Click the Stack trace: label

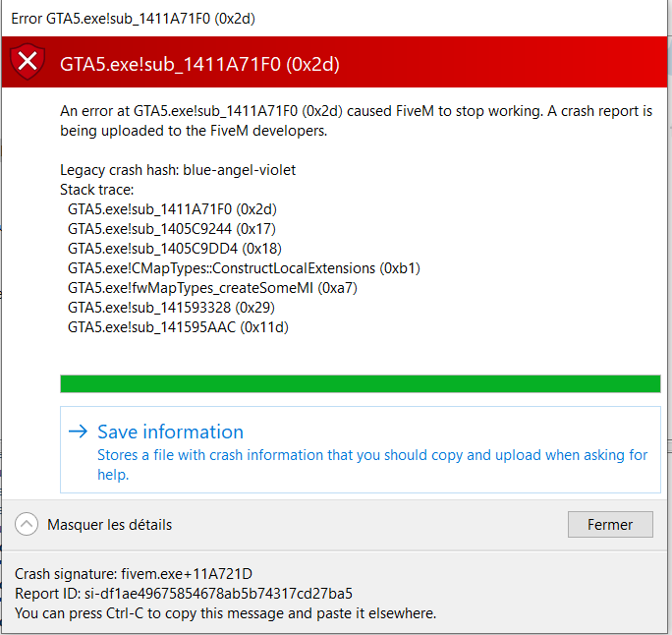point(97,190)
